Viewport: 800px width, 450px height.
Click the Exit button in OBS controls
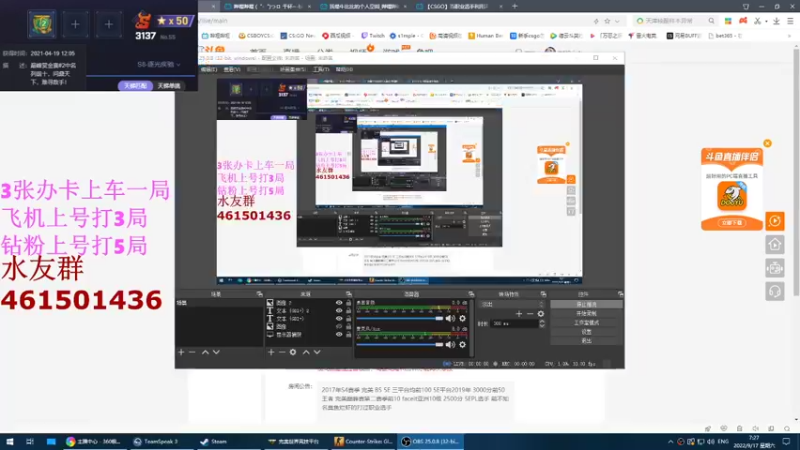[x=586, y=341]
